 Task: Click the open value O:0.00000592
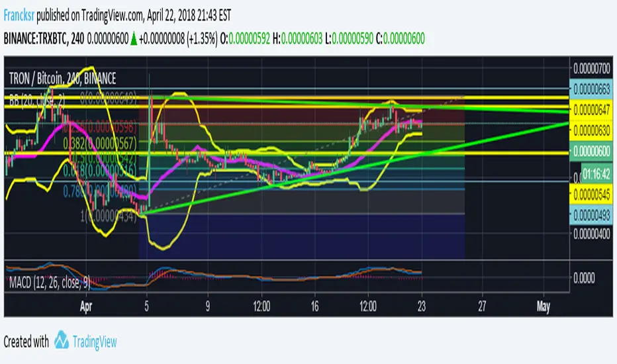[245, 38]
